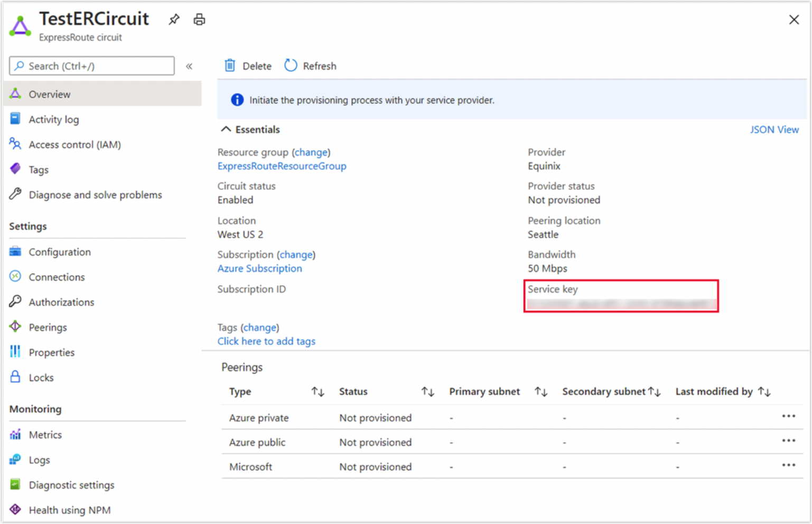The height and width of the screenshot is (524, 812).
Task: Open Azure Subscription link
Action: 259,268
